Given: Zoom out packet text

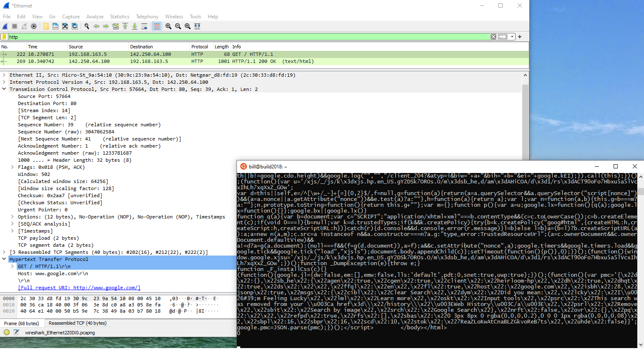Looking at the screenshot, I should pyautogui.click(x=178, y=26).
